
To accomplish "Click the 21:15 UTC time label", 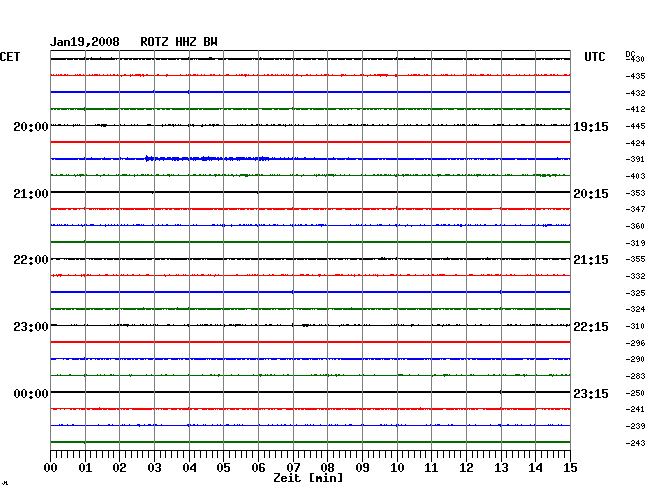I will (x=591, y=260).
